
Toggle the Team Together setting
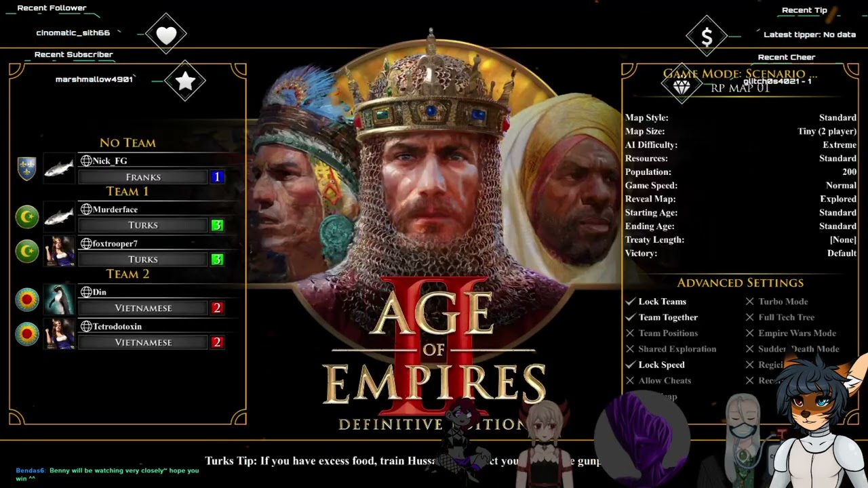tap(661, 317)
